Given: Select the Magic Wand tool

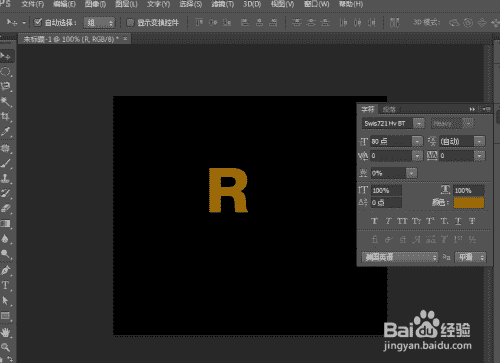Looking at the screenshot, I should pos(6,101).
